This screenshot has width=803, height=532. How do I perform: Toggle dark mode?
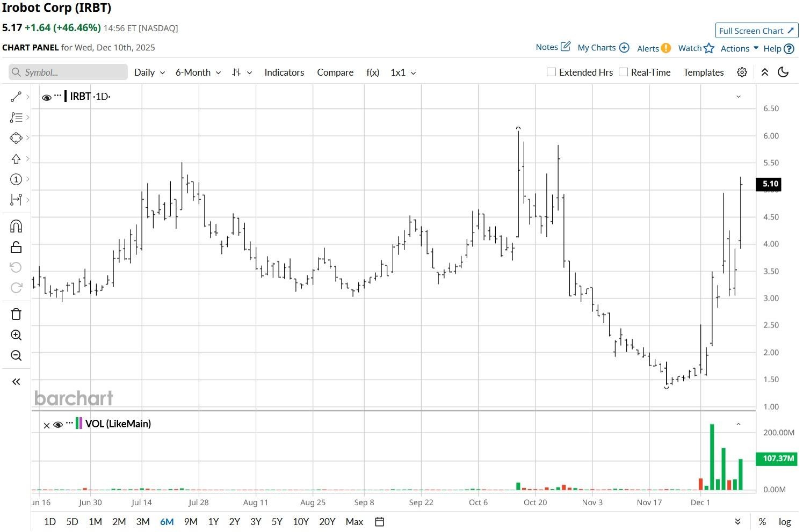coord(783,72)
